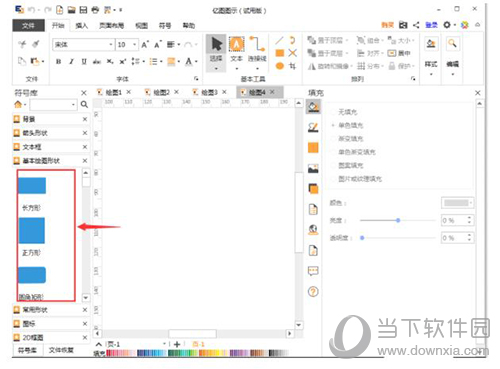The image size is (500, 369).
Task: Open the picture tab in side panel
Action: (x=313, y=168)
